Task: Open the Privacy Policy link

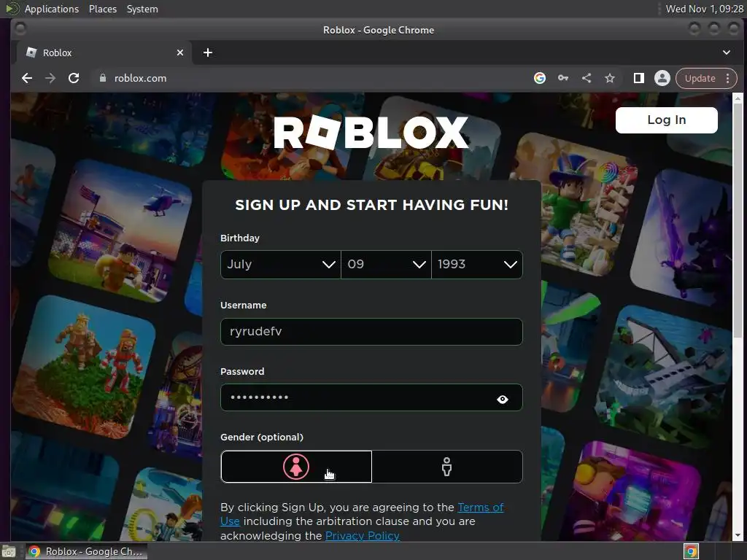Action: (x=362, y=536)
